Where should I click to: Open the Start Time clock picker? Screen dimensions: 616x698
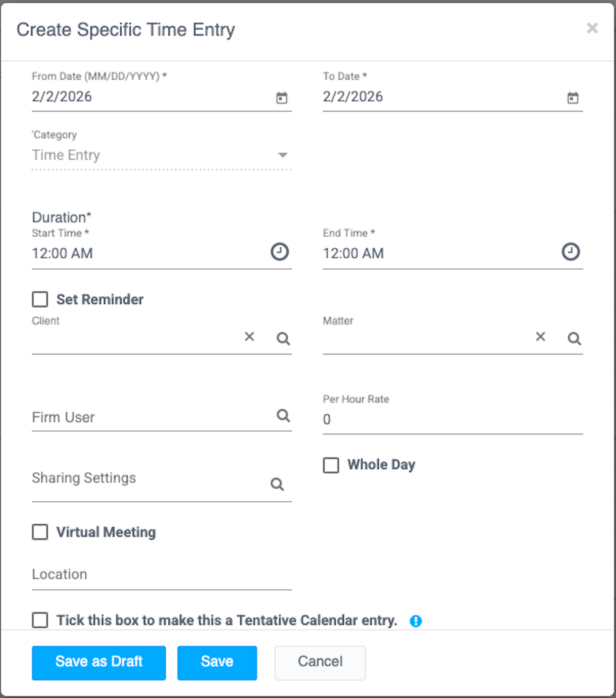279,252
